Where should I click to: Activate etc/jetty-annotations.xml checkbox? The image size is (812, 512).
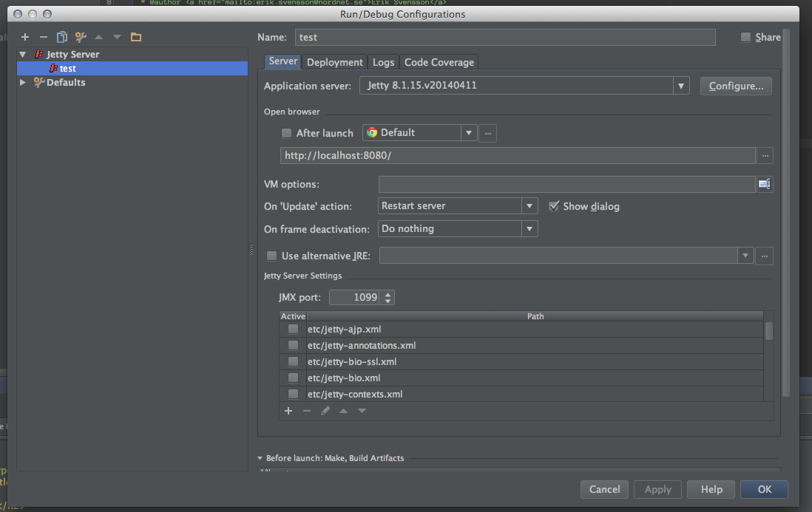click(293, 345)
